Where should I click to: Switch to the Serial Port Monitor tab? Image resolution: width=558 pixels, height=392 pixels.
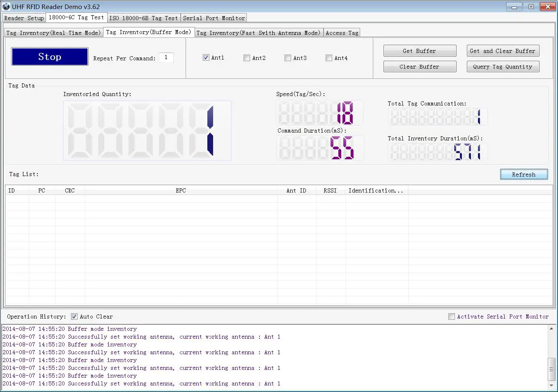click(214, 18)
